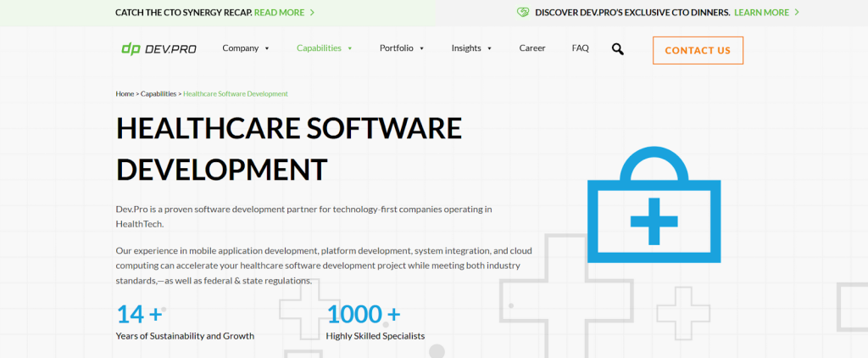Follow the Read More banner link
Image resolution: width=868 pixels, height=358 pixels.
(280, 13)
